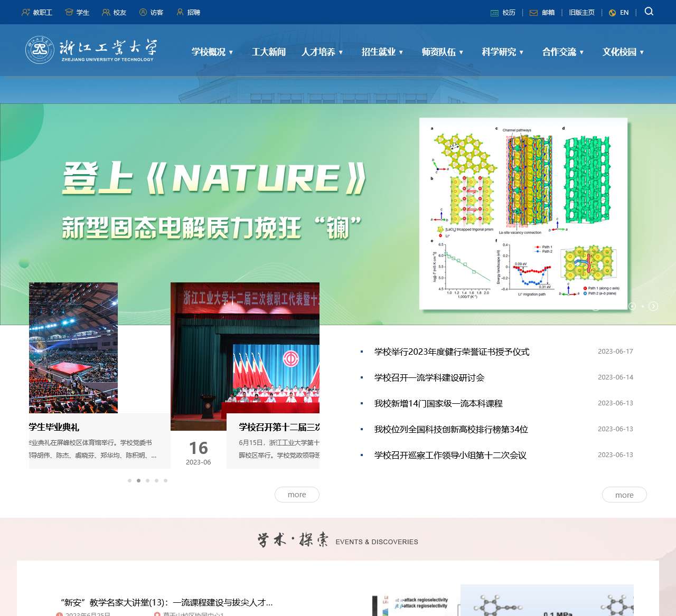Select the second news carousel dot

(138, 480)
